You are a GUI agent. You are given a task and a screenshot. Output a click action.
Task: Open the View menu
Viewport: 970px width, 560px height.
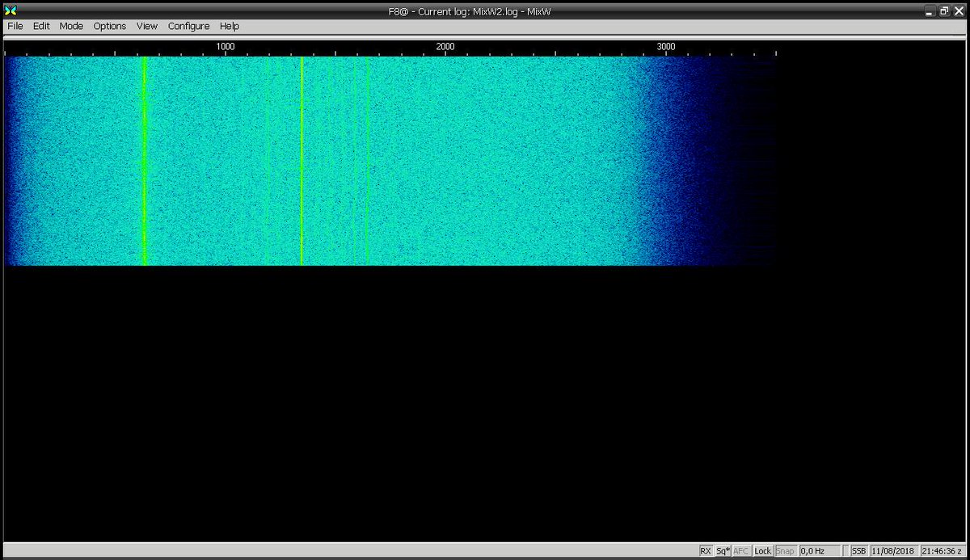point(146,26)
